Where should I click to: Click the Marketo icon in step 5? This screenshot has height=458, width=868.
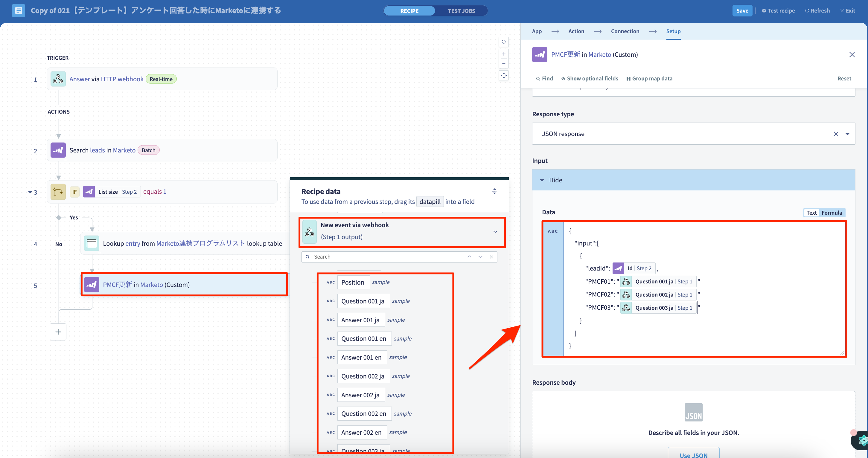(91, 285)
